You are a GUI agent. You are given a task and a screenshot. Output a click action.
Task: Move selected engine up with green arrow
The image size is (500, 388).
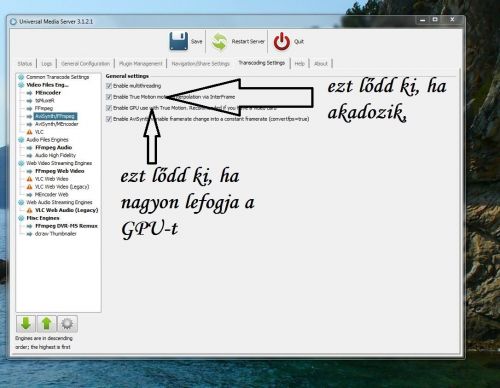46,324
